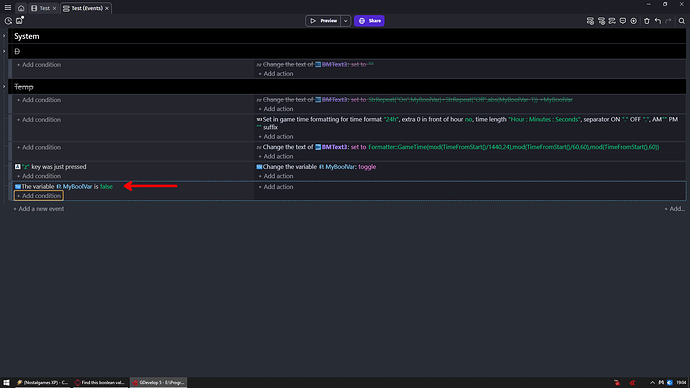690x388 pixels.
Task: Click the keyboard icon beside Z key condition
Action: (18, 167)
